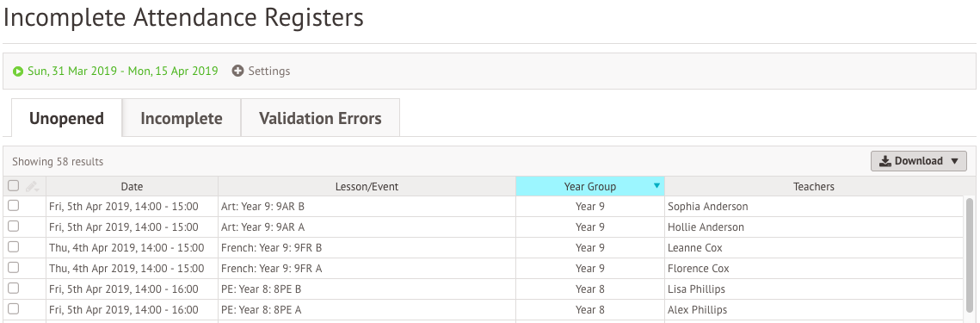
Task: Sort by the Date column header
Action: coord(132,187)
